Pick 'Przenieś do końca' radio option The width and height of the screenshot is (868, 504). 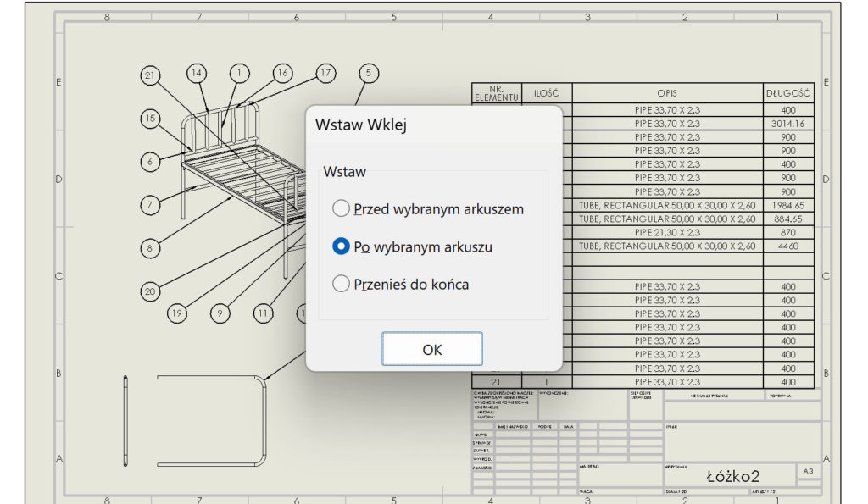pos(341,284)
